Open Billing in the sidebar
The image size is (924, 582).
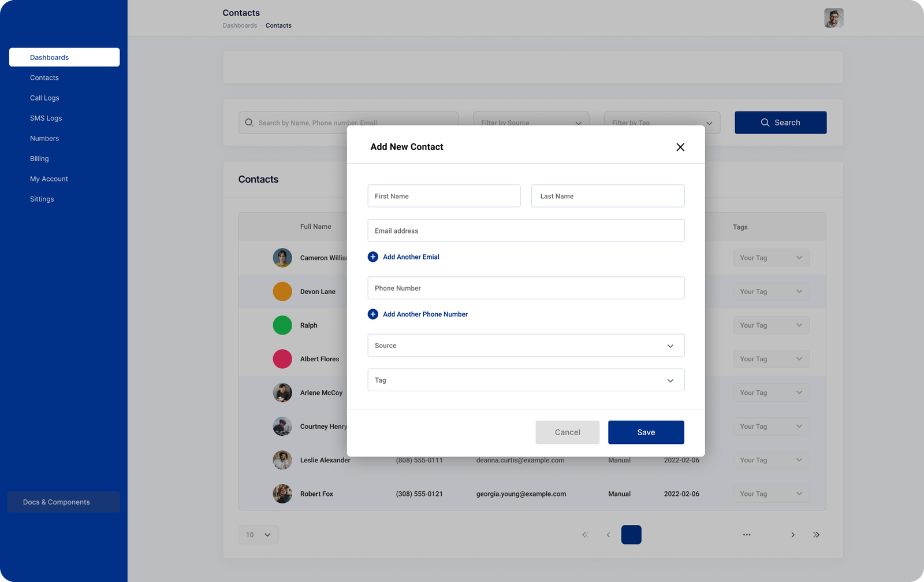pyautogui.click(x=39, y=158)
